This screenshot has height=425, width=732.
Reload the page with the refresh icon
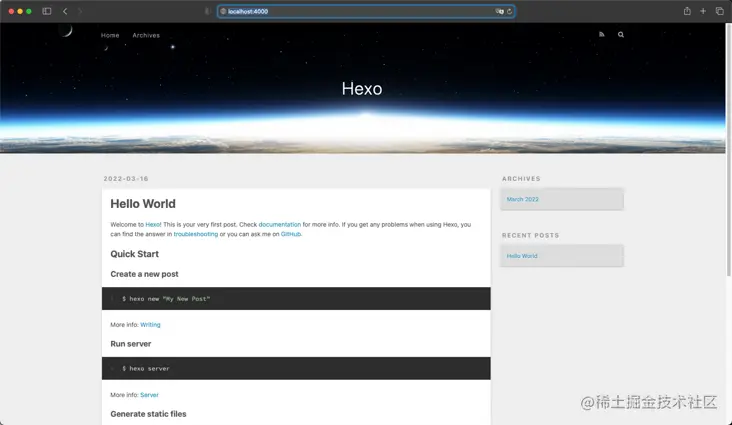tap(509, 11)
